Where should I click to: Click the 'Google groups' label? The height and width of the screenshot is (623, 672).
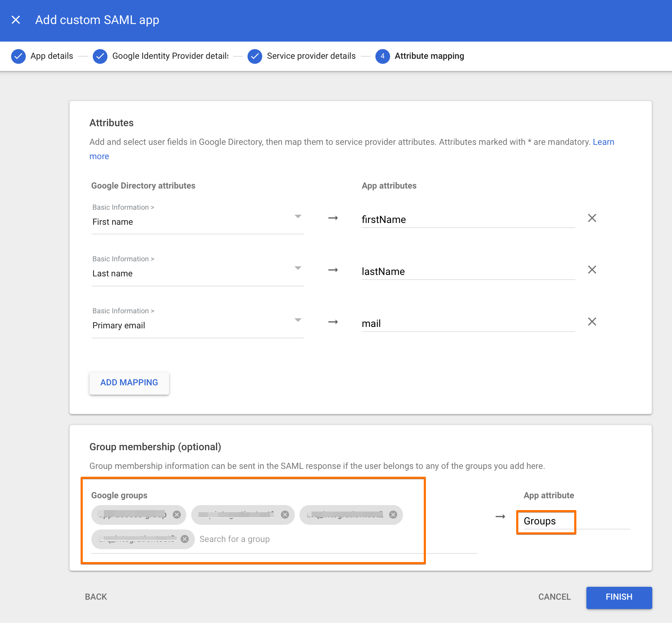(x=119, y=495)
